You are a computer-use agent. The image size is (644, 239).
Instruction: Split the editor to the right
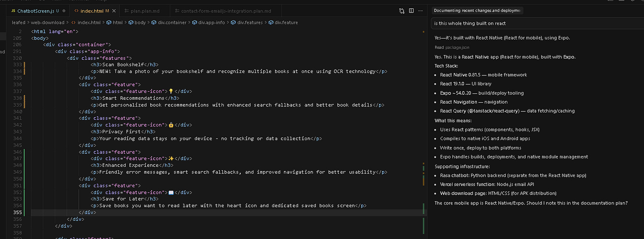click(411, 11)
